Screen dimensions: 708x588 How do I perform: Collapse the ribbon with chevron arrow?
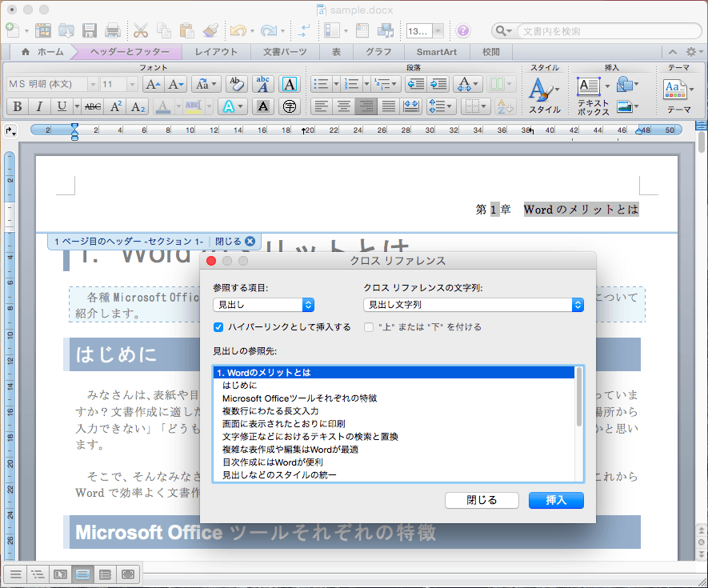673,52
